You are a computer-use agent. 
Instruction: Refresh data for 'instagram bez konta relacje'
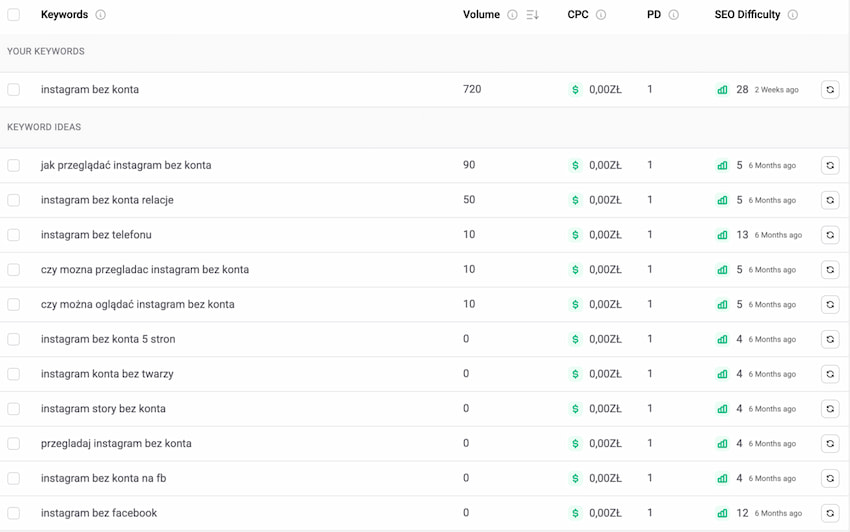click(830, 200)
